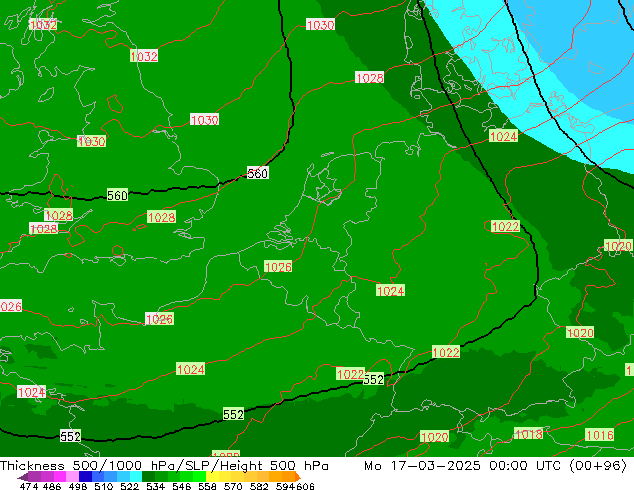Click the brightest lime green legend swatch
Viewport: 634px width, 490px height.
[199, 476]
